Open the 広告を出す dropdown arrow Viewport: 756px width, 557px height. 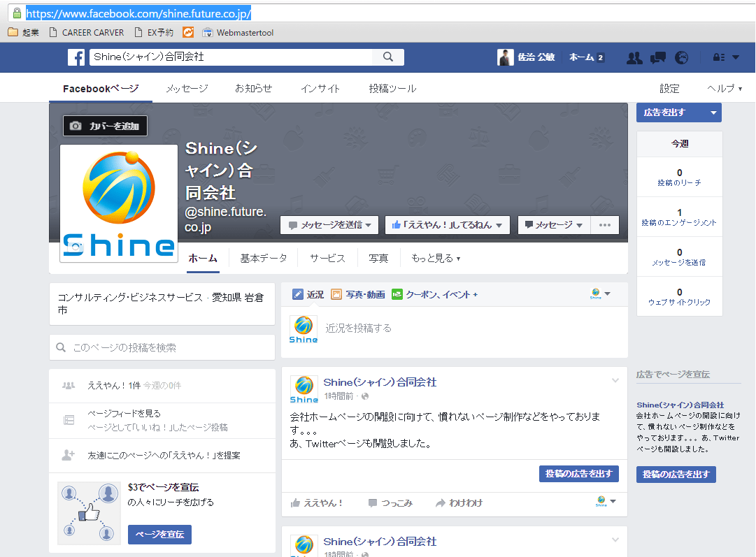pos(713,113)
